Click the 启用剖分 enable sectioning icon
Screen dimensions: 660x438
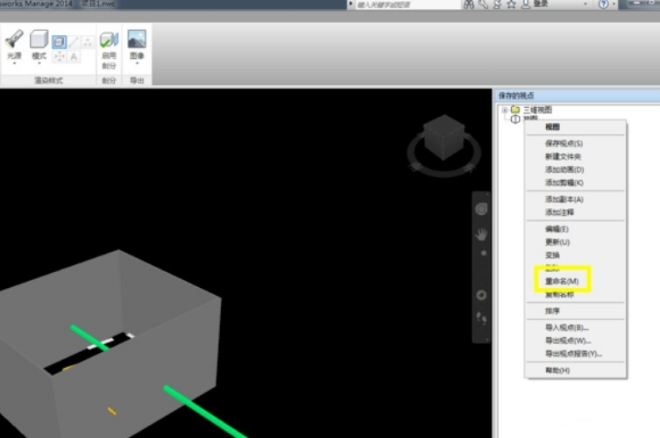[x=109, y=40]
